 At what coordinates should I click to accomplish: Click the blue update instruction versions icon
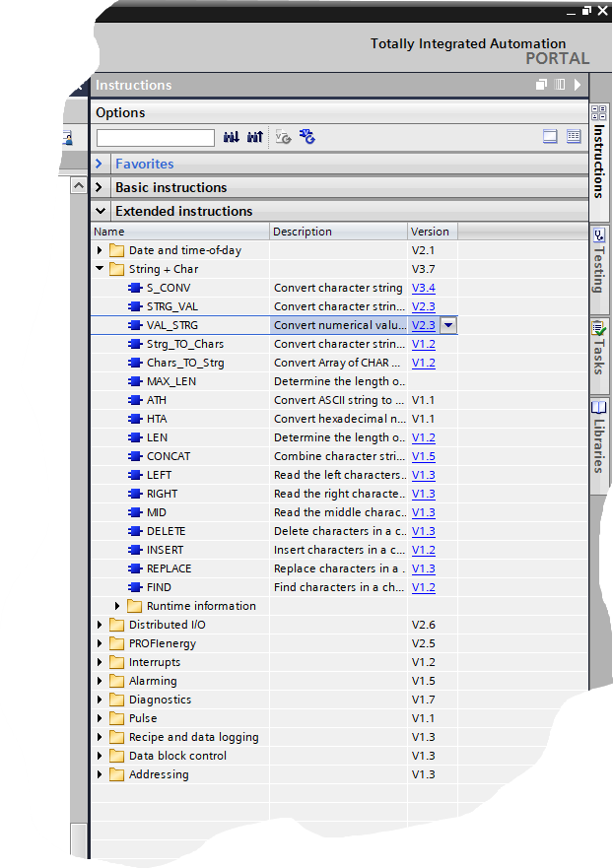pyautogui.click(x=306, y=137)
